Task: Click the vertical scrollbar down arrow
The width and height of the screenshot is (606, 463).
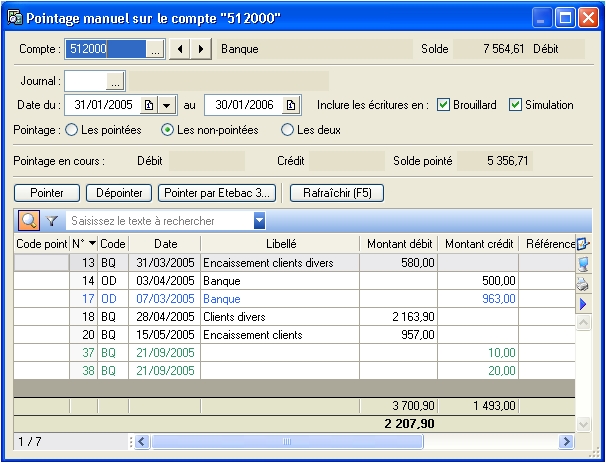Action: tap(583, 424)
